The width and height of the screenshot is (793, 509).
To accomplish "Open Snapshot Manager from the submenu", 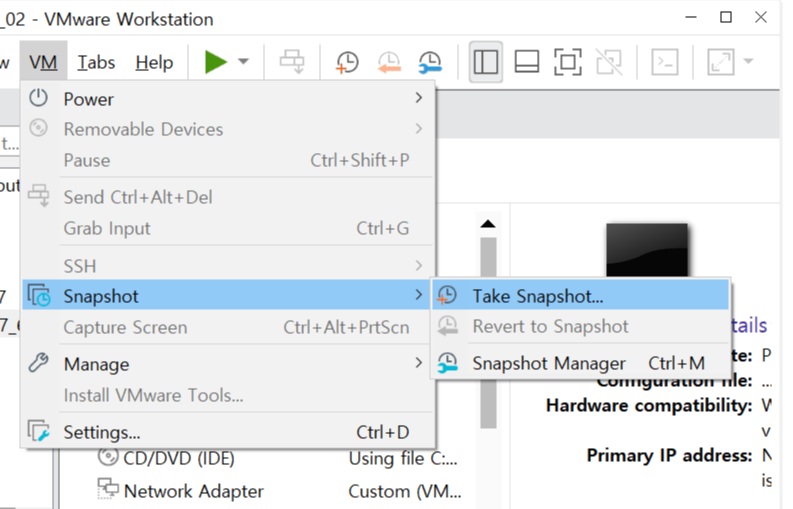I will coord(580,363).
